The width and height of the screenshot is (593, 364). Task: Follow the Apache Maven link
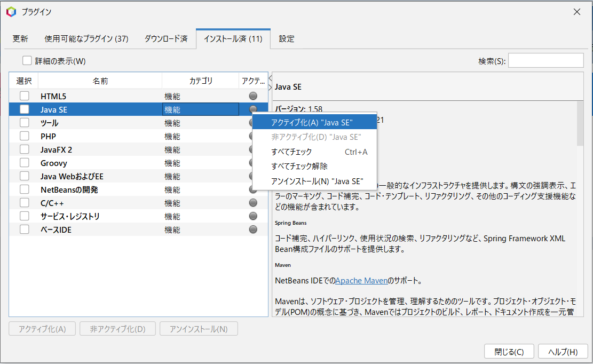[361, 280]
